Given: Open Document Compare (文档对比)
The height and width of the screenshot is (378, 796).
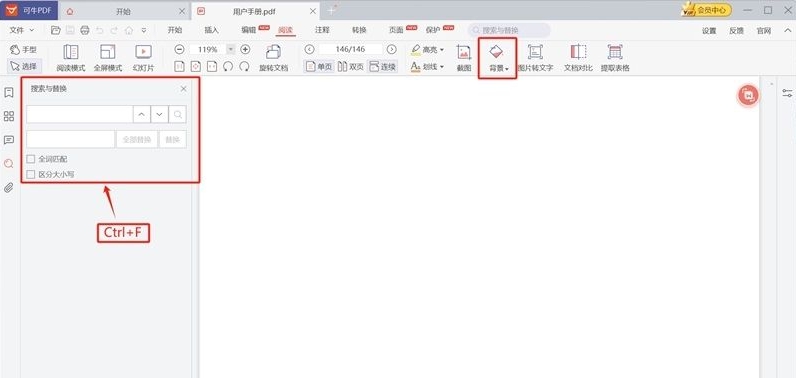Looking at the screenshot, I should pyautogui.click(x=578, y=58).
